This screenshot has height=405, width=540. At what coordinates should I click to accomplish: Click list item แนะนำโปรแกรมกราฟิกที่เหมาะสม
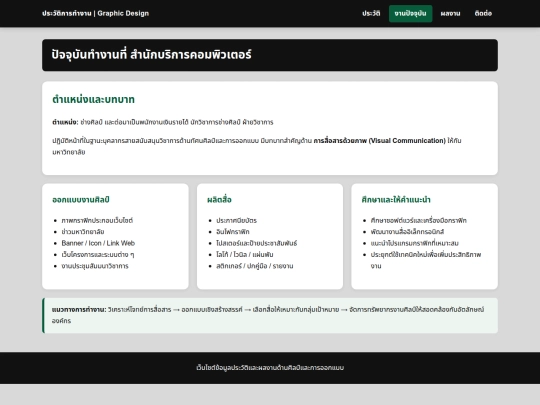click(414, 243)
